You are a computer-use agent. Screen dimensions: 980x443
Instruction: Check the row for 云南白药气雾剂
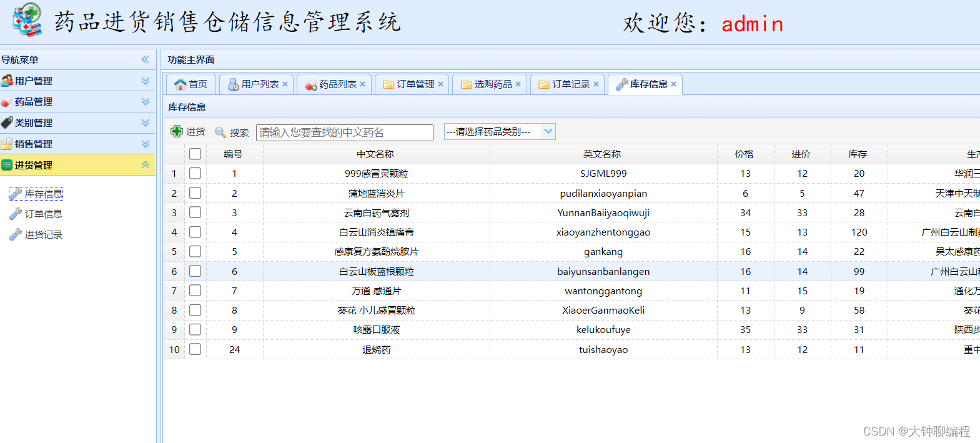(195, 212)
